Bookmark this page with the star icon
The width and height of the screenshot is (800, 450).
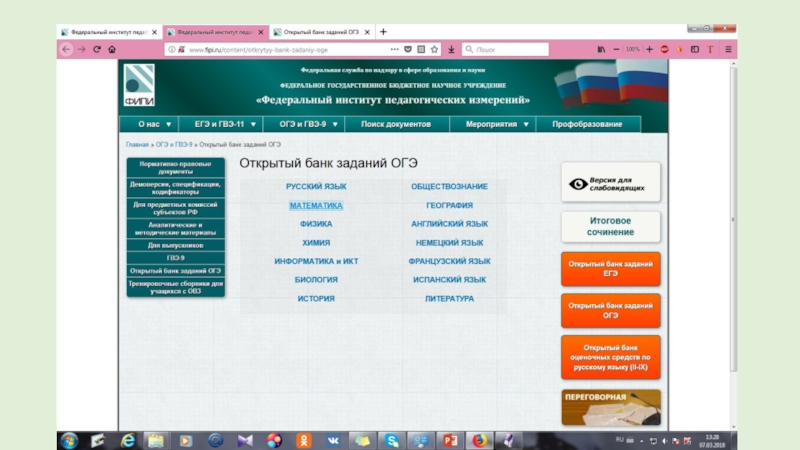click(x=434, y=49)
